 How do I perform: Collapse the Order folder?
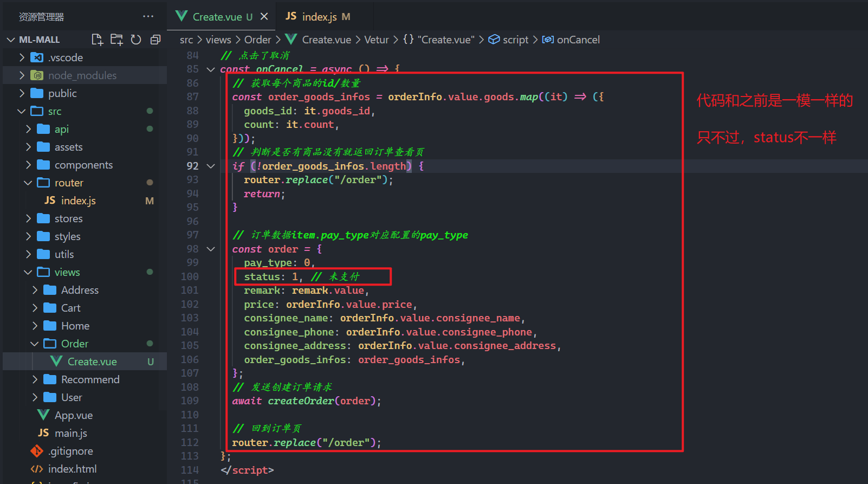(35, 344)
